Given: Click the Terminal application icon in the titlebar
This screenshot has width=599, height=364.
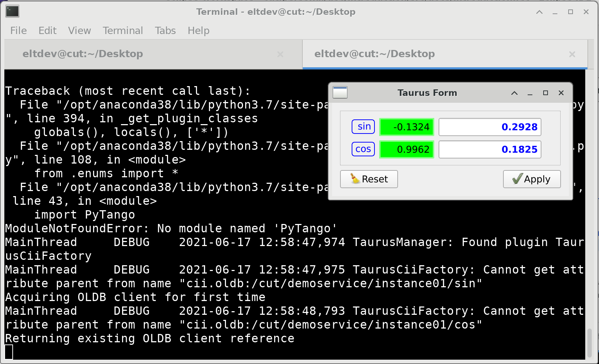Looking at the screenshot, I should (12, 12).
